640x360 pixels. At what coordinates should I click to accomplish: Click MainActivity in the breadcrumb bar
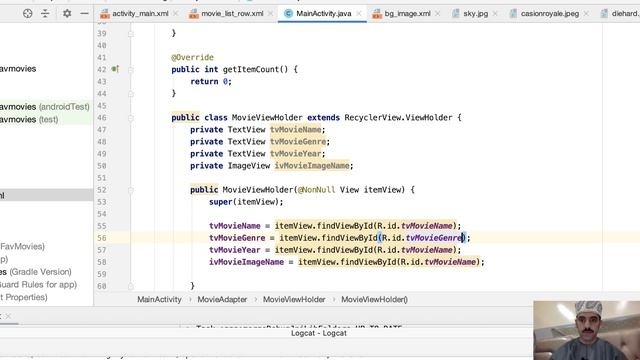click(x=159, y=299)
